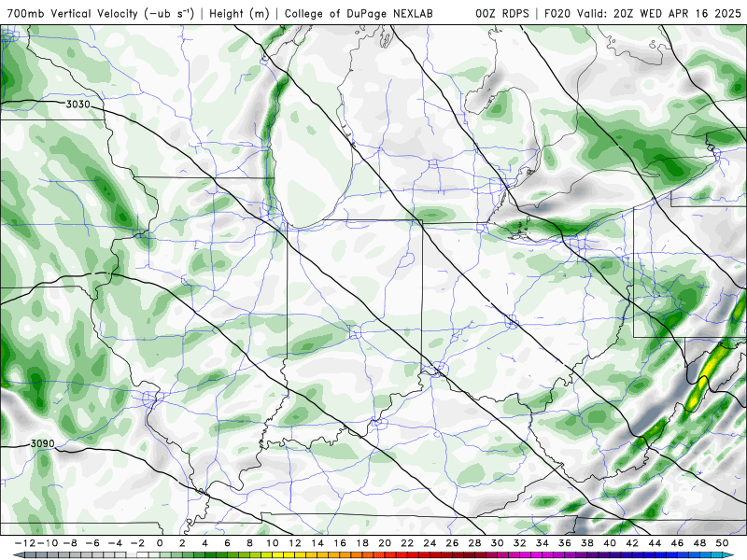
Task: Click the gray left arrow tip of color bar
Action: coord(18,555)
